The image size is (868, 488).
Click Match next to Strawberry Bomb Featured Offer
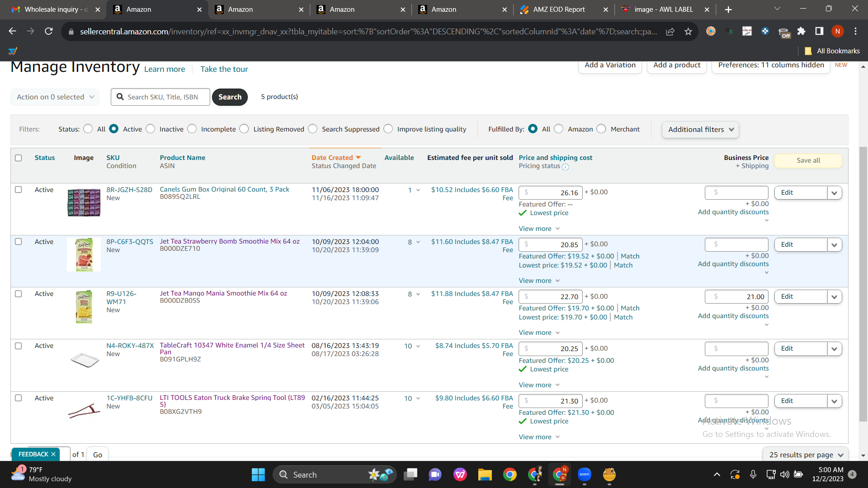point(630,256)
